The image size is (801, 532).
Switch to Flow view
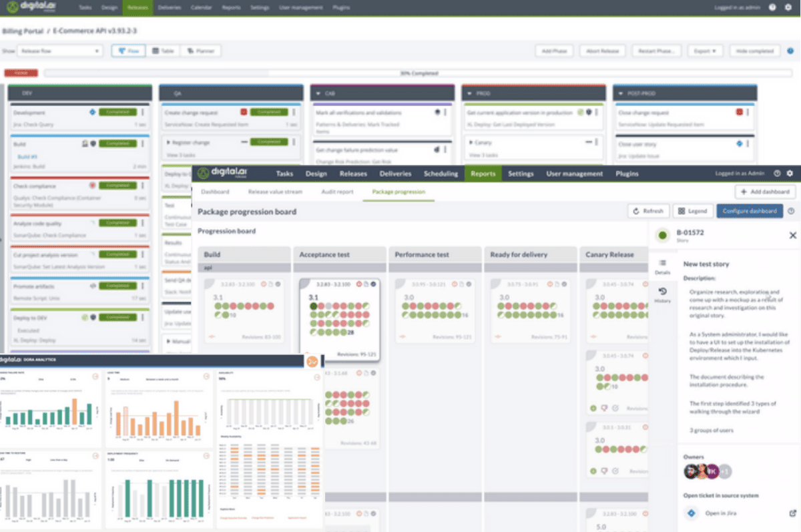129,51
